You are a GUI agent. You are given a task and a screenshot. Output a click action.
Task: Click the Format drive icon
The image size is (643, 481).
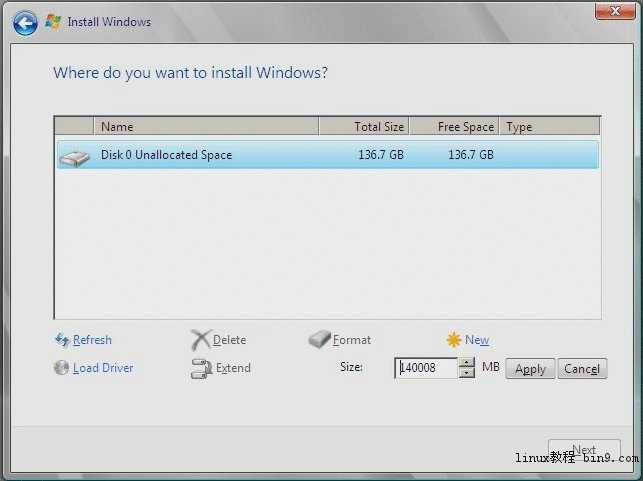tap(320, 339)
